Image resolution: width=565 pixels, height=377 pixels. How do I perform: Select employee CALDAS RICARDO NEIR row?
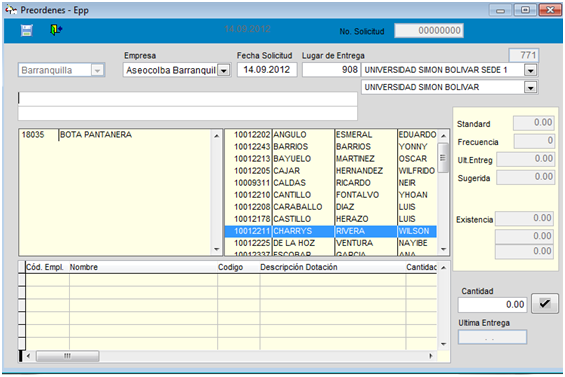click(331, 183)
